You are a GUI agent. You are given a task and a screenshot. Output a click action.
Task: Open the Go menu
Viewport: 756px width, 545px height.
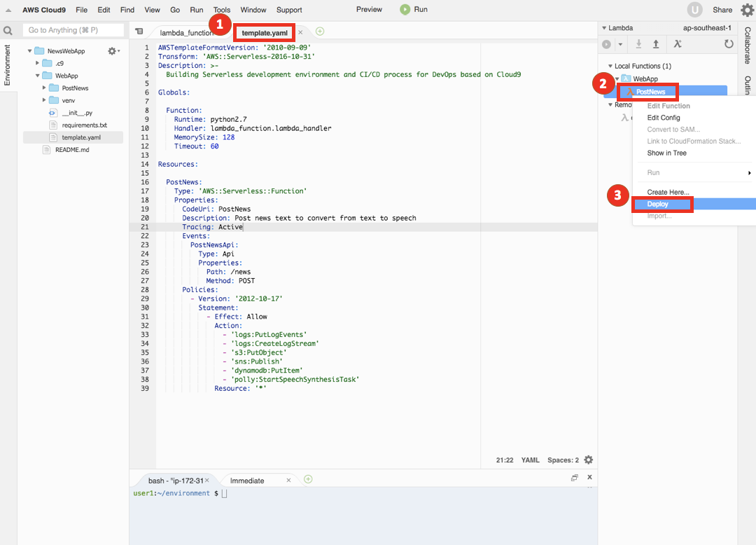[175, 10]
